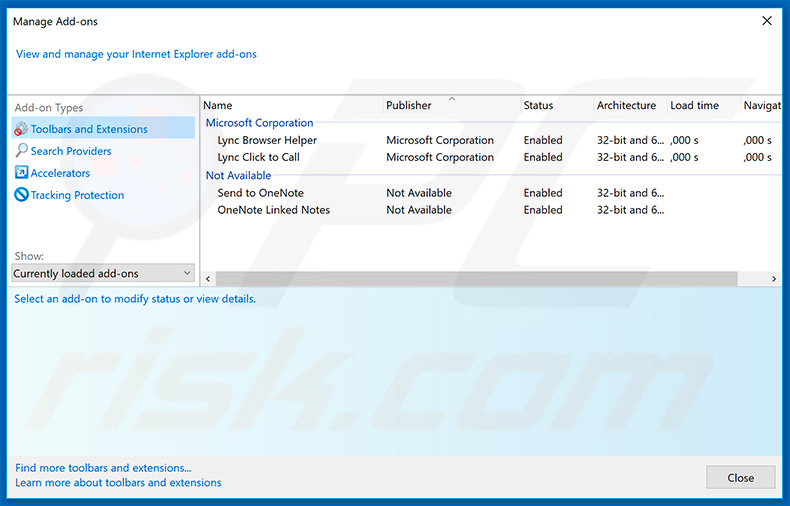790x506 pixels.
Task: Select the Send to OneNote add-on
Action: click(260, 193)
